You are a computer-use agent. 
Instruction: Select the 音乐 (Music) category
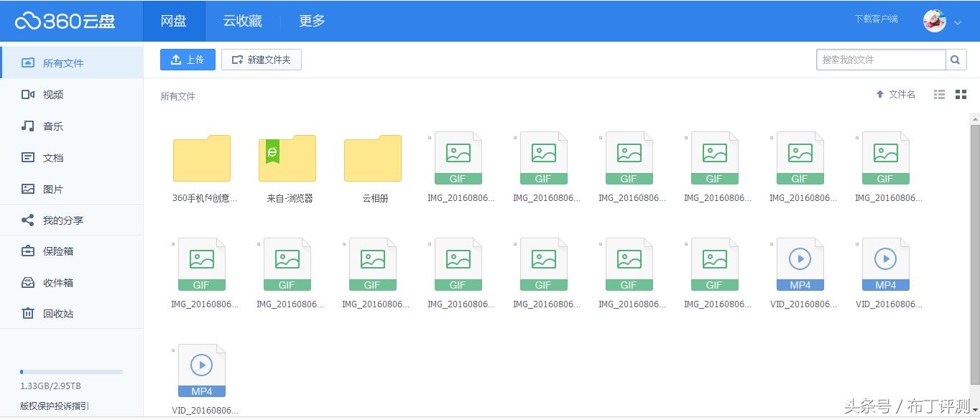(x=53, y=126)
